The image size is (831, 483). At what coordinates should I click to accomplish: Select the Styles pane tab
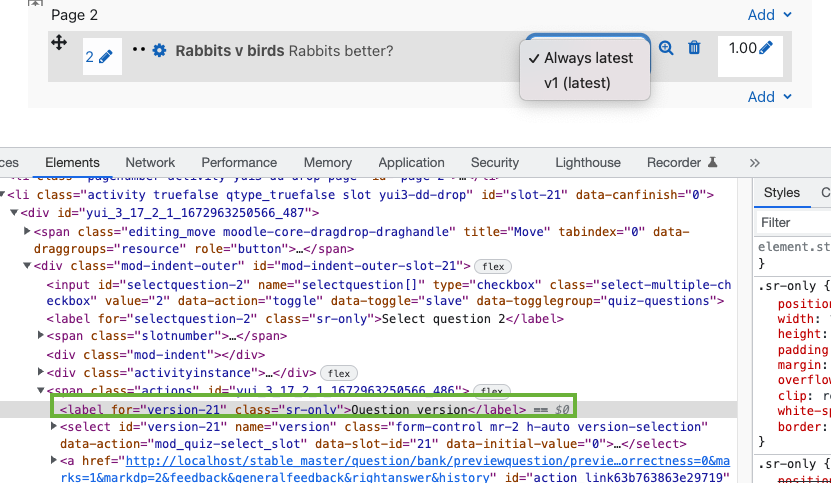[x=782, y=192]
